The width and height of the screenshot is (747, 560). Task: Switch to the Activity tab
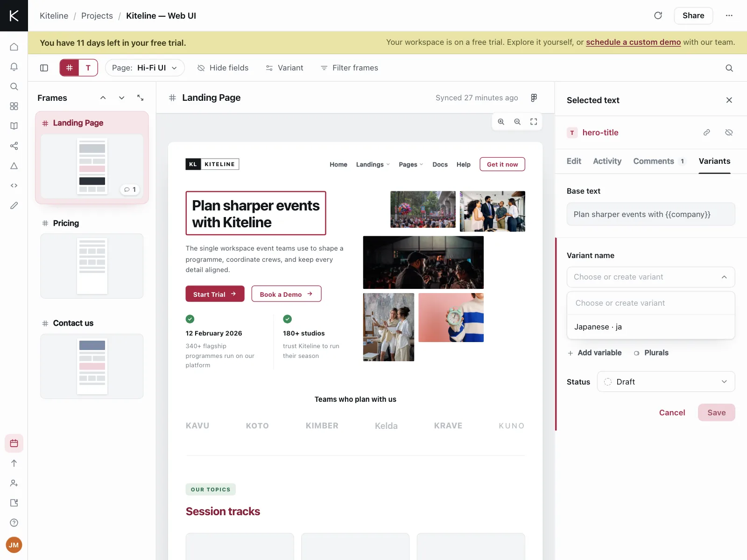[607, 161]
